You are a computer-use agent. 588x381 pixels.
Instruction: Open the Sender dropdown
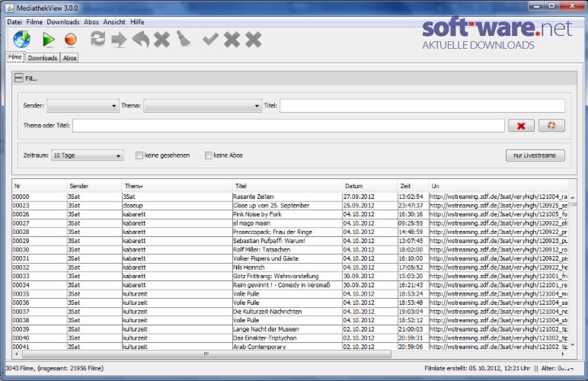pos(83,106)
